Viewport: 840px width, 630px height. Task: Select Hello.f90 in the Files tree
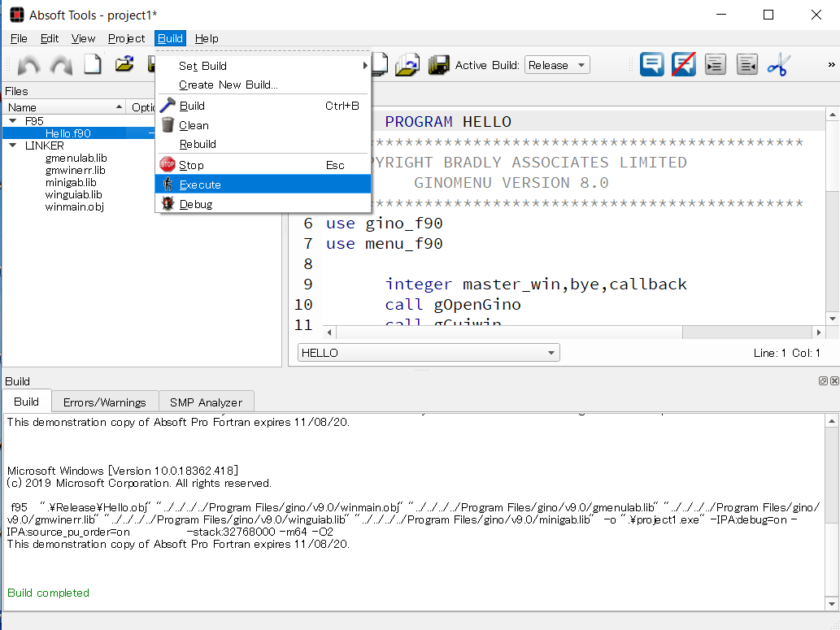coord(68,133)
